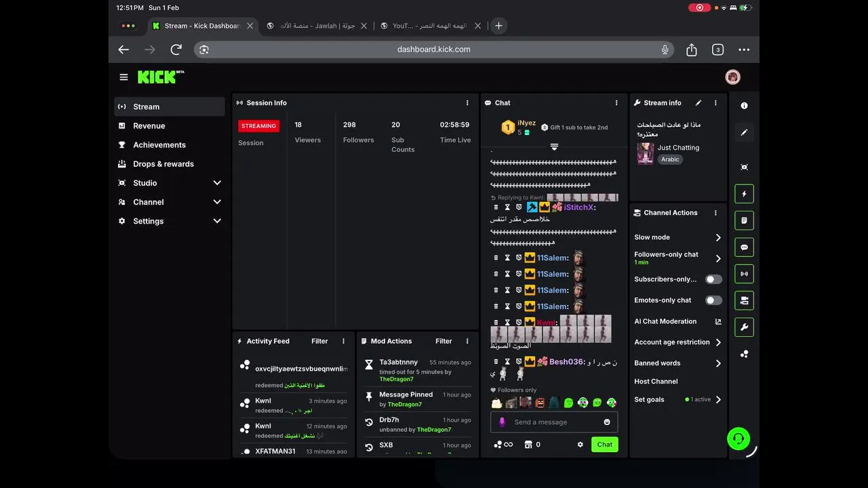Click Filter in Activity Feed panel
Screen dimensions: 868x488
tap(319, 342)
